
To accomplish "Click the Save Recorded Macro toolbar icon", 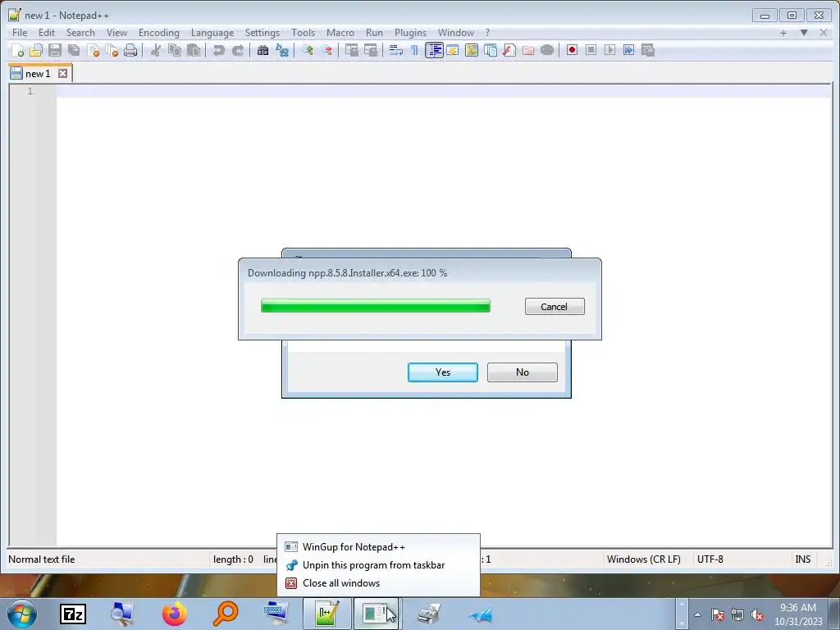I will pos(648,50).
